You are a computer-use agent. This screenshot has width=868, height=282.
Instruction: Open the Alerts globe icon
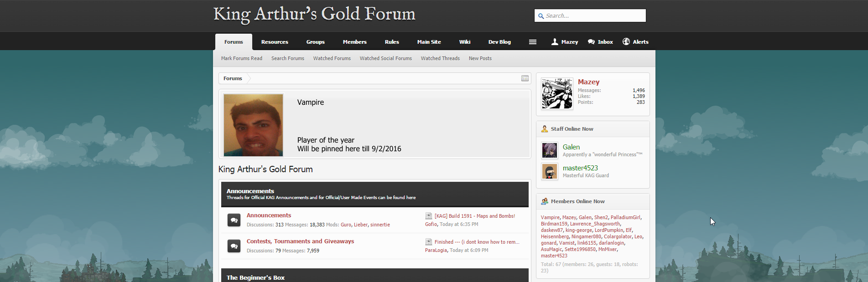626,41
